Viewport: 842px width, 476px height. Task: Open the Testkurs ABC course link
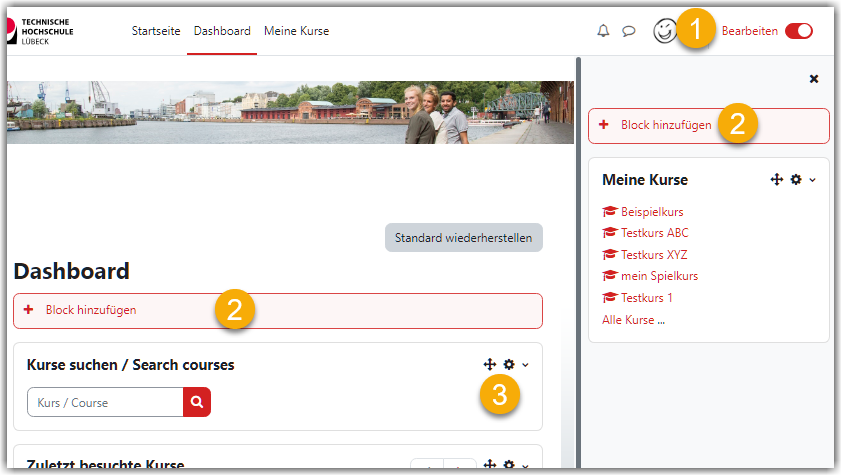point(655,233)
